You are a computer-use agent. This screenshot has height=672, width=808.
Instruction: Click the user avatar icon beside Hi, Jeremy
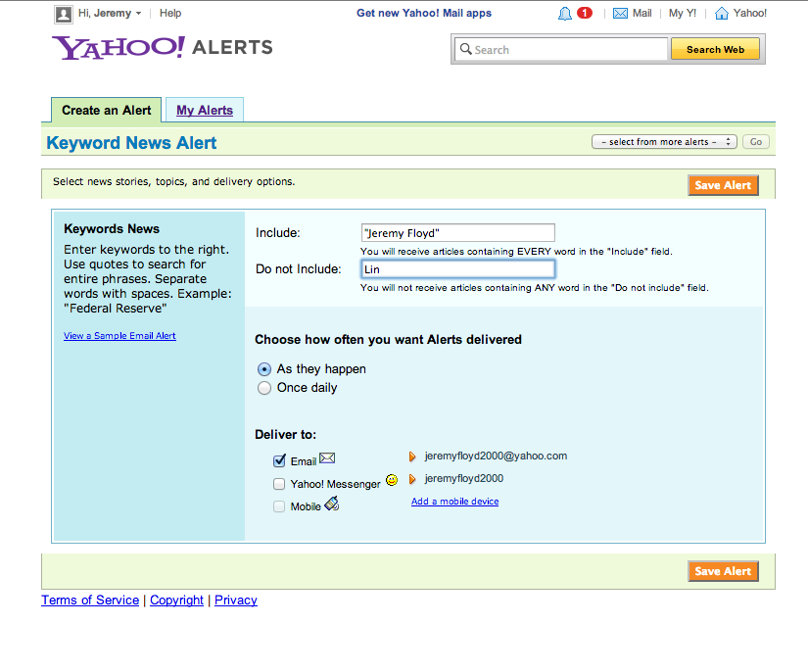point(64,14)
